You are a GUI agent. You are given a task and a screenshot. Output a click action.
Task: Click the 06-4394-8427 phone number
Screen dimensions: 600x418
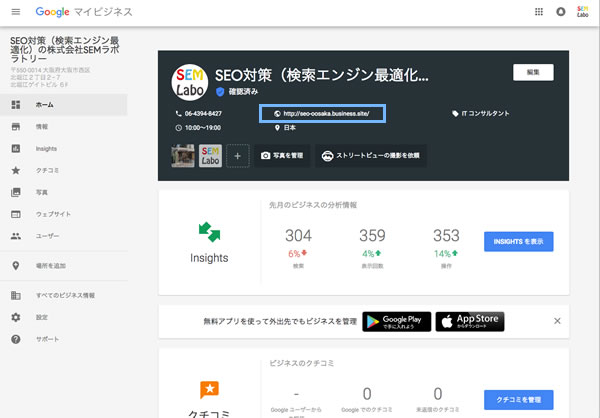tap(203, 114)
